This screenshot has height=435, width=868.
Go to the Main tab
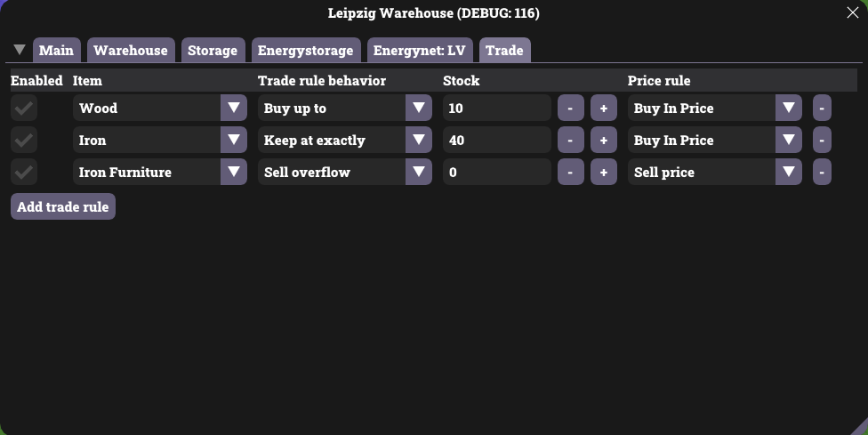(57, 51)
